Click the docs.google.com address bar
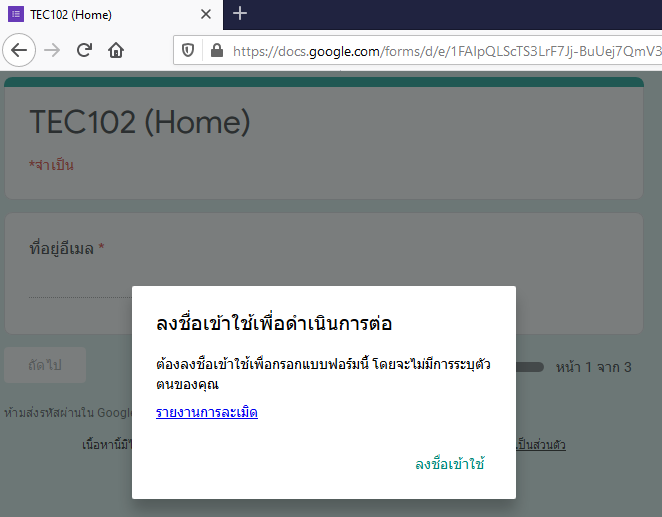Viewport: 662px width, 517px height. tap(440, 50)
